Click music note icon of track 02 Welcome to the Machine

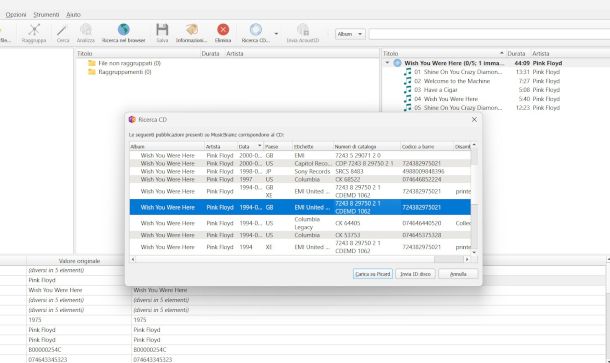tap(407, 81)
